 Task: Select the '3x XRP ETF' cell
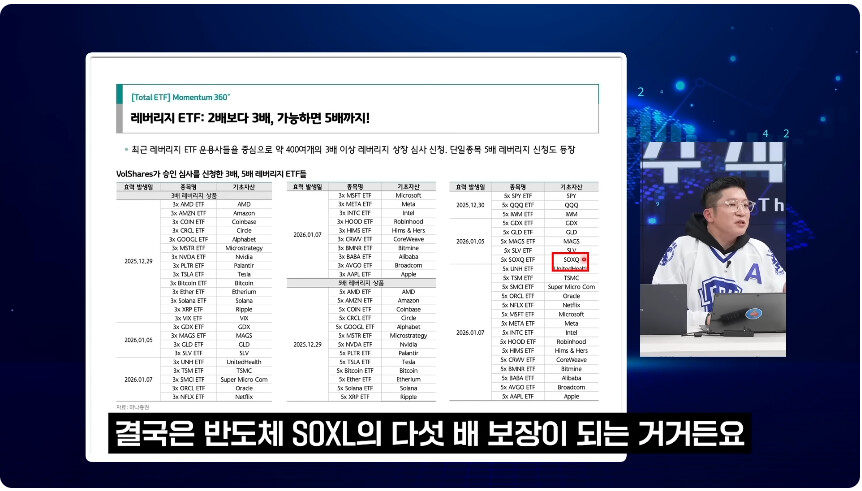click(188, 310)
